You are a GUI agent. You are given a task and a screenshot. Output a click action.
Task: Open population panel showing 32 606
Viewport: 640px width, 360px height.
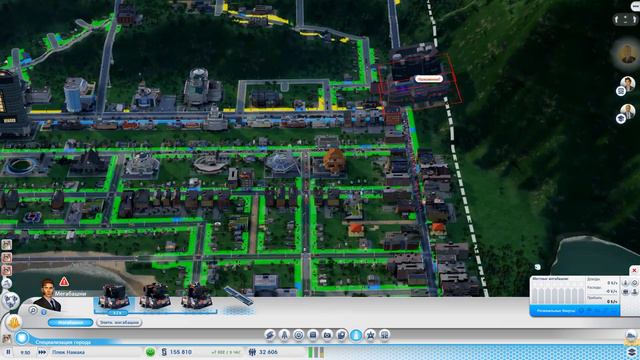pyautogui.click(x=263, y=352)
